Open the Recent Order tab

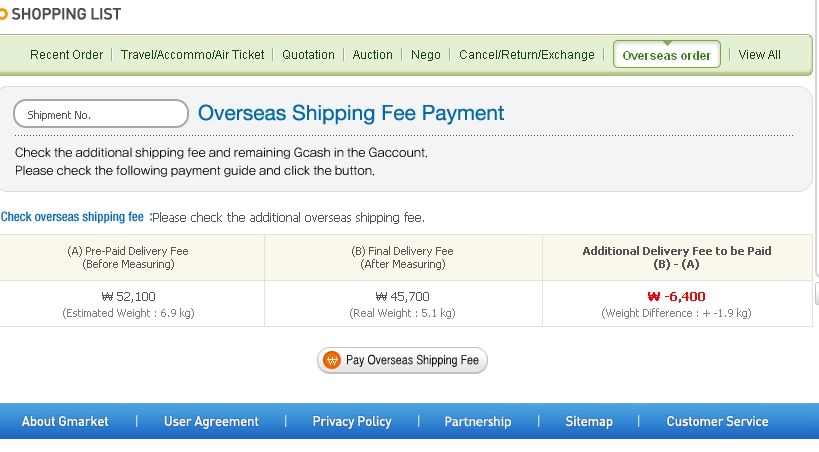(66, 55)
